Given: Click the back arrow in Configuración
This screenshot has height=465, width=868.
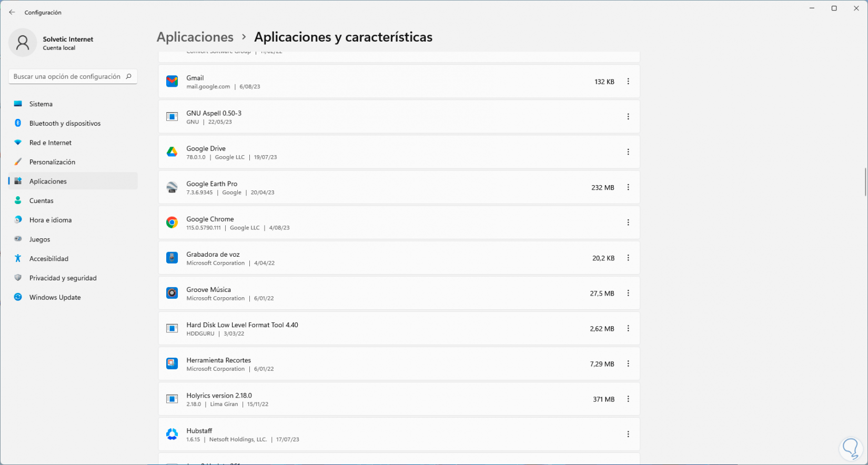Looking at the screenshot, I should (12, 12).
